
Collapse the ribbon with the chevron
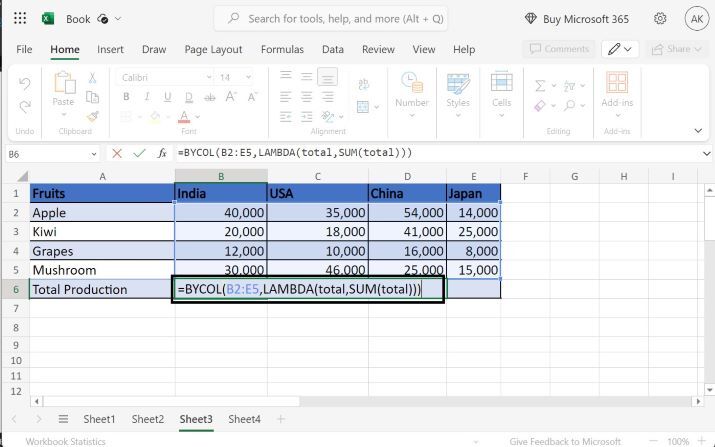tap(698, 131)
